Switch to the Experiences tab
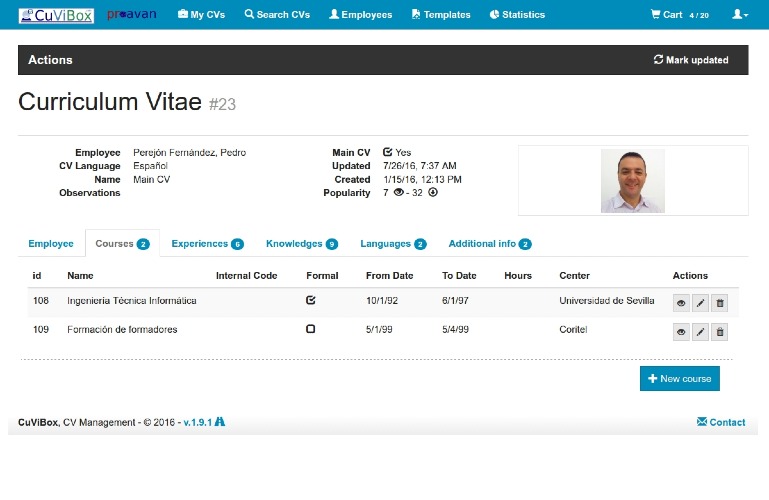This screenshot has width=769, height=500. click(x=207, y=244)
